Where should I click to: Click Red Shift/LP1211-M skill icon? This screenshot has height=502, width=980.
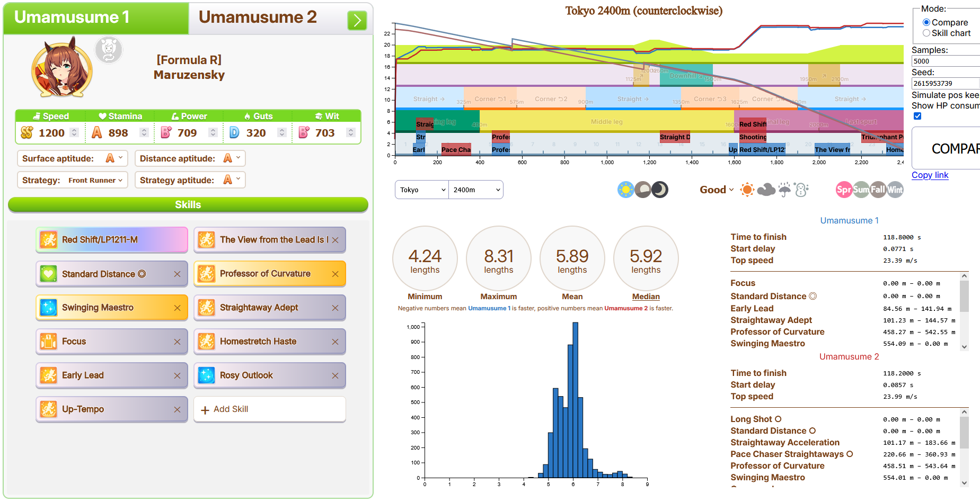pos(48,240)
